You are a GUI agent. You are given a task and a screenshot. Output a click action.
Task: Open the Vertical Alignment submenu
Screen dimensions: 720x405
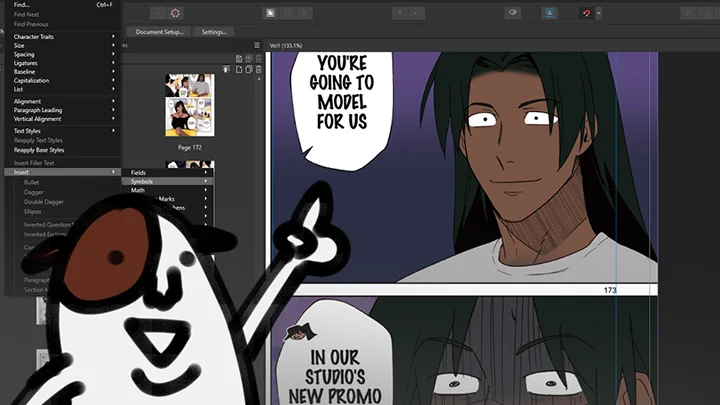[63, 119]
